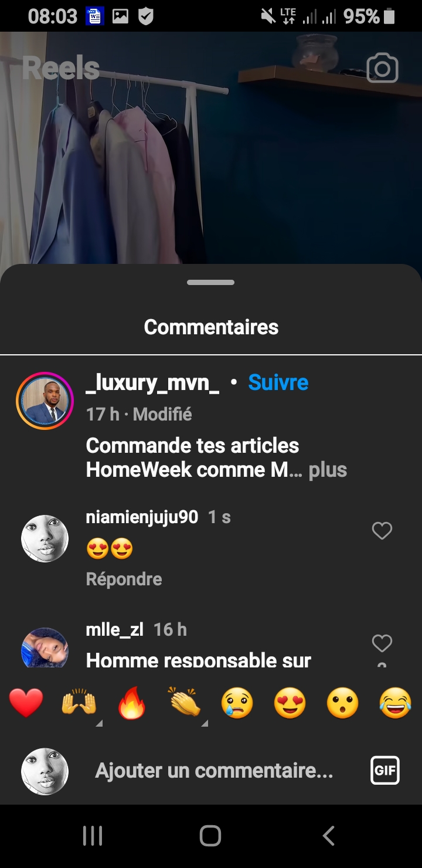Insert the laughing tears emoji
The height and width of the screenshot is (868, 422).
396,703
